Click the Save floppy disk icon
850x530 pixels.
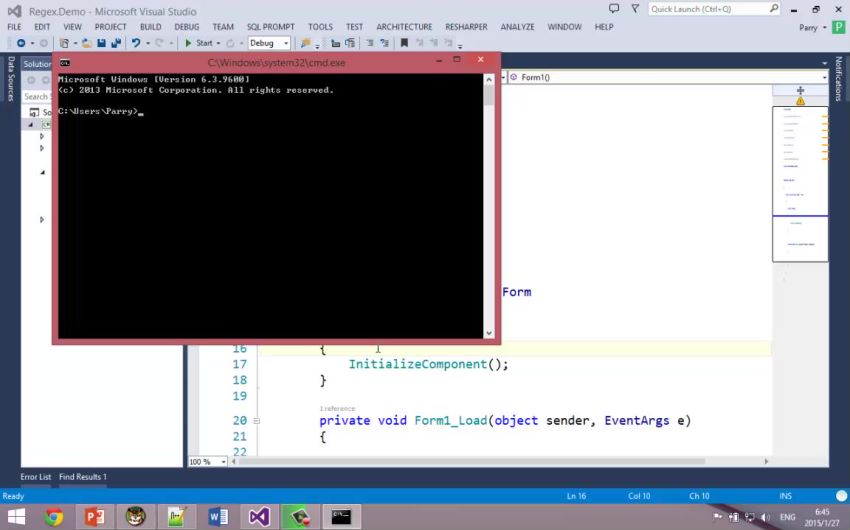coord(101,43)
